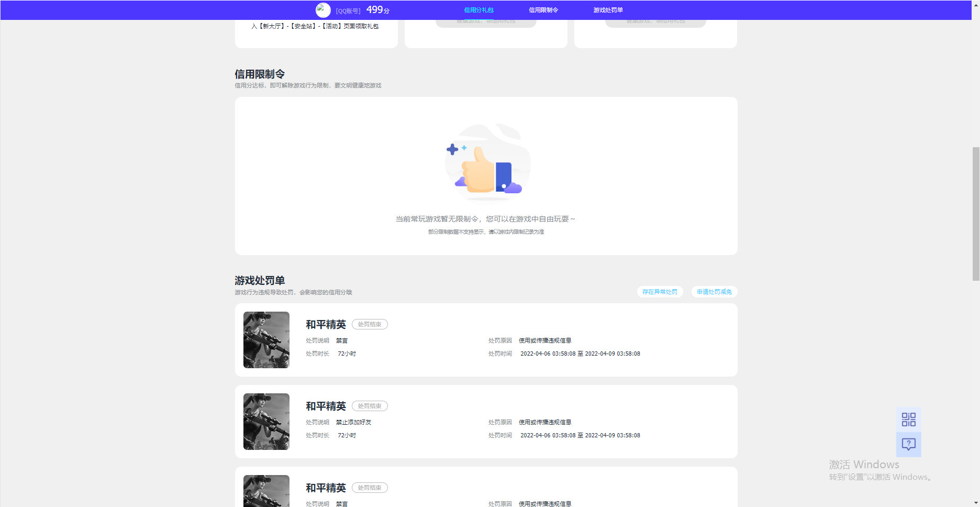Screen dimensions: 980x507
Task: Click the page vertical scrollbar thumb
Action: [x=976, y=214]
